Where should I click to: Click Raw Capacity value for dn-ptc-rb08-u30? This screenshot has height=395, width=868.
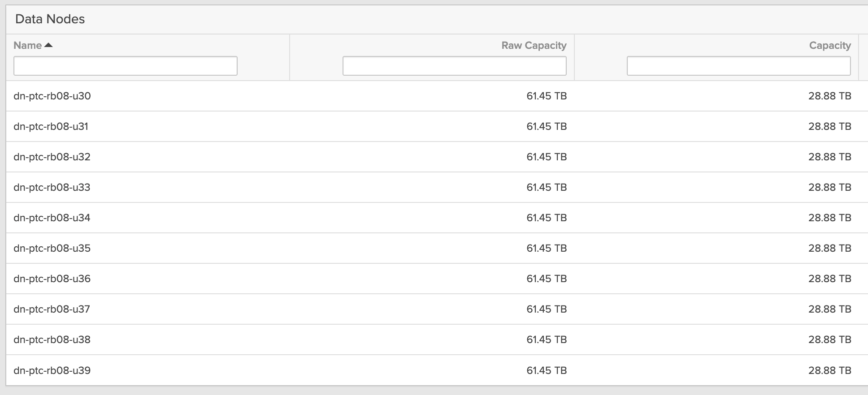[x=546, y=96]
